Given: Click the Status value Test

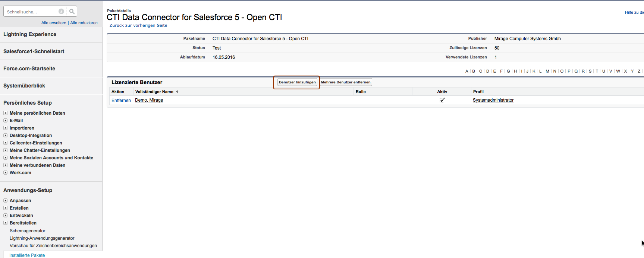Looking at the screenshot, I should [217, 48].
